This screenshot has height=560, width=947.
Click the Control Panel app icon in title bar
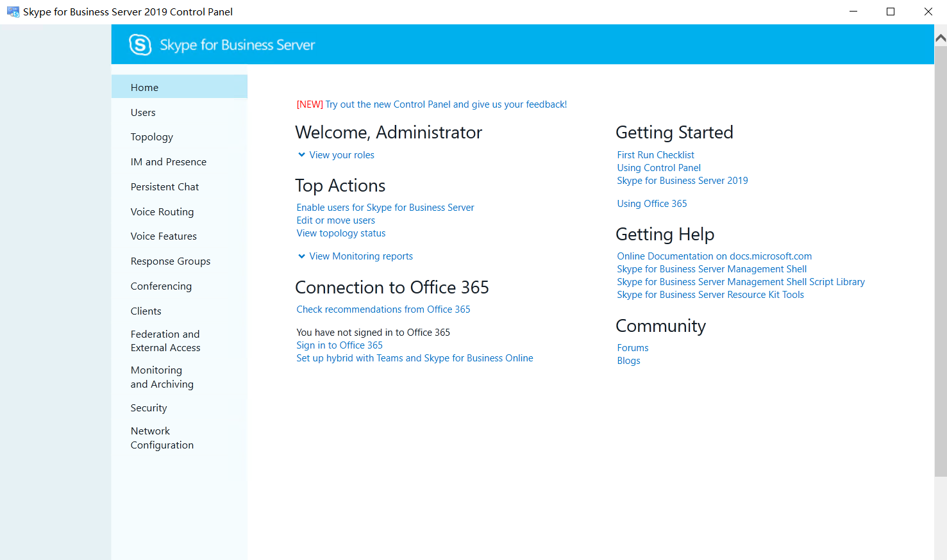coord(13,12)
